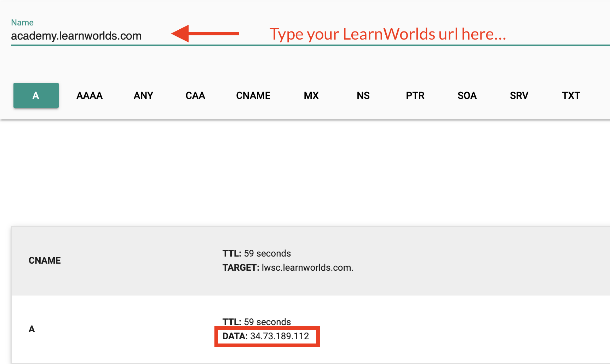
Task: Switch to the SOA record tab
Action: click(467, 95)
